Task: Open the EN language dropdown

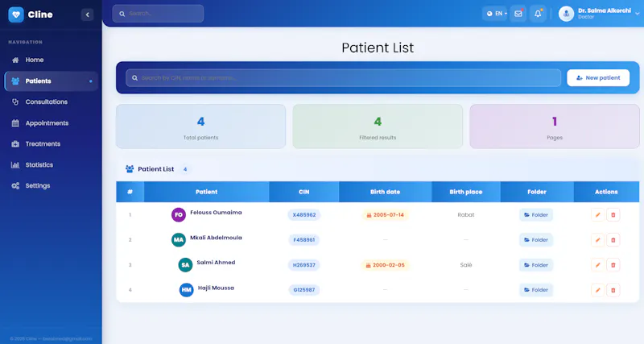Action: point(495,14)
